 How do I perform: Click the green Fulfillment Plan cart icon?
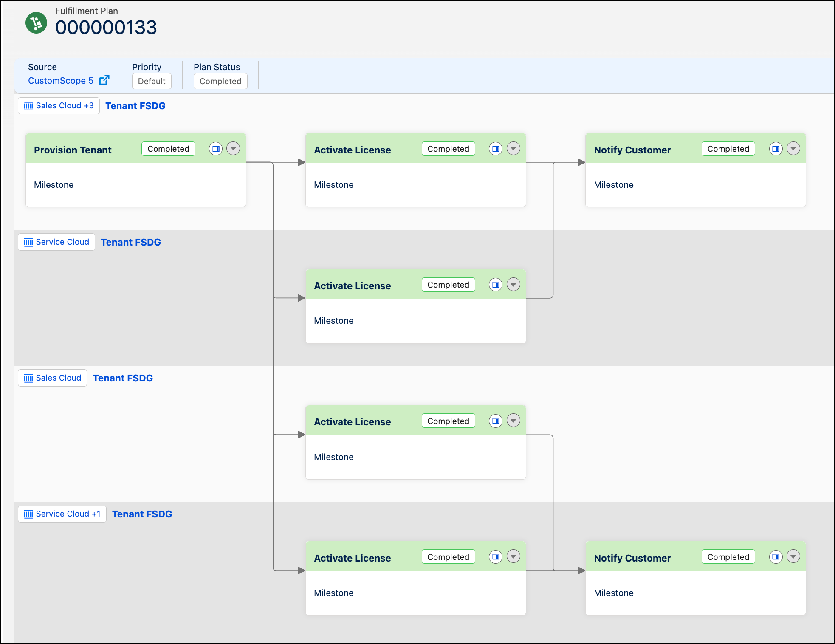(37, 23)
